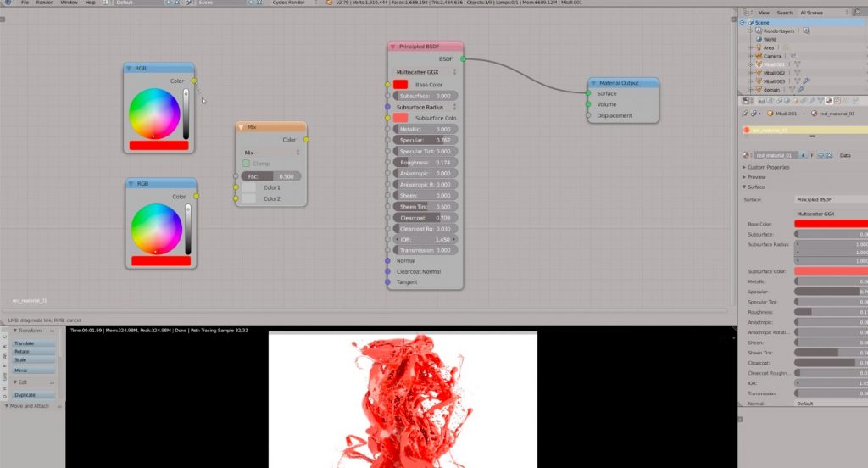This screenshot has height=468, width=868.
Task: Open the Multiscatter GGX dropdown in BSDF node
Action: [426, 72]
